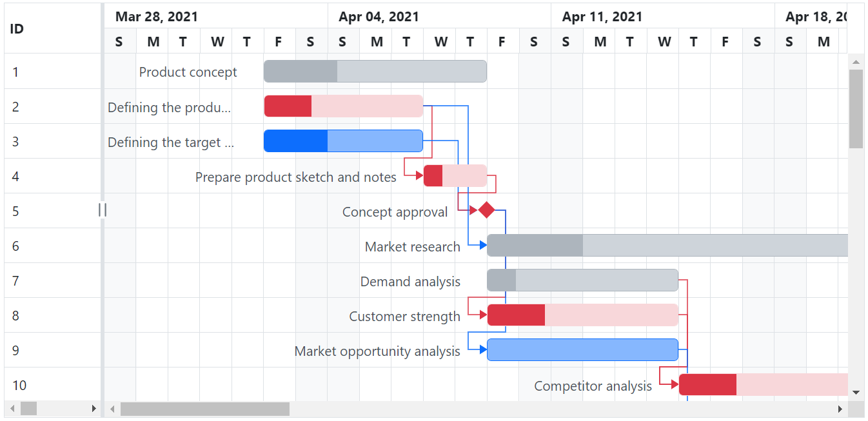The height and width of the screenshot is (421, 868).
Task: Click the Customer strength progress bar
Action: [516, 314]
